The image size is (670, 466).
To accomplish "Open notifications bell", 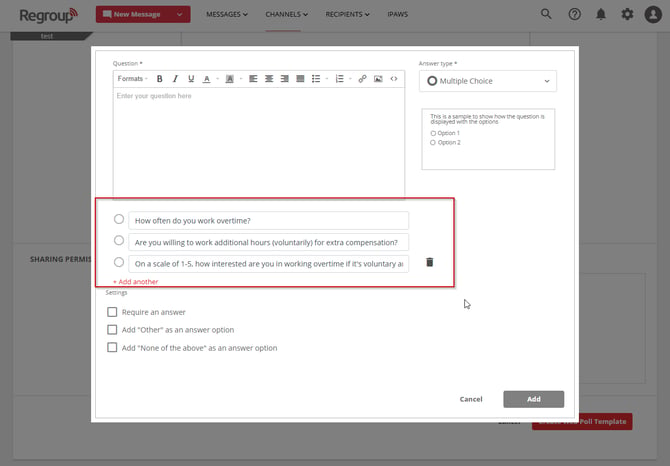I will pyautogui.click(x=601, y=14).
